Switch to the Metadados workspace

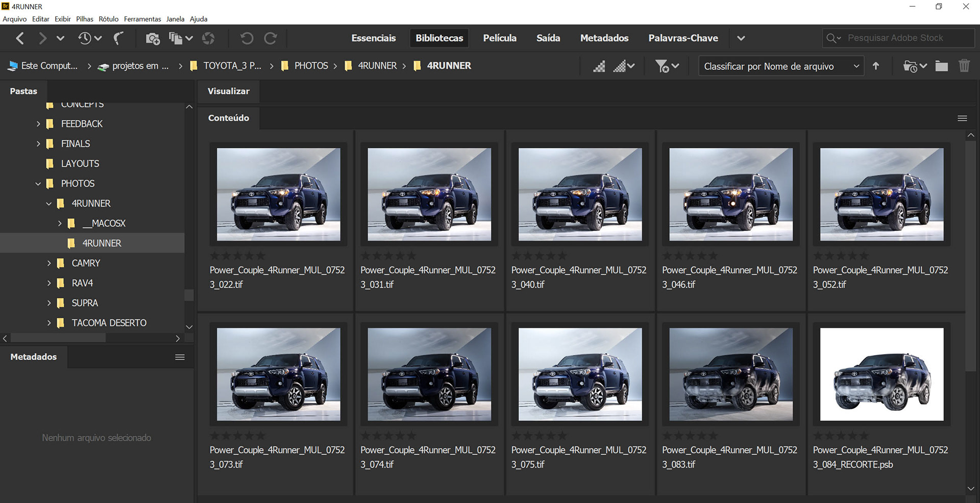tap(604, 38)
